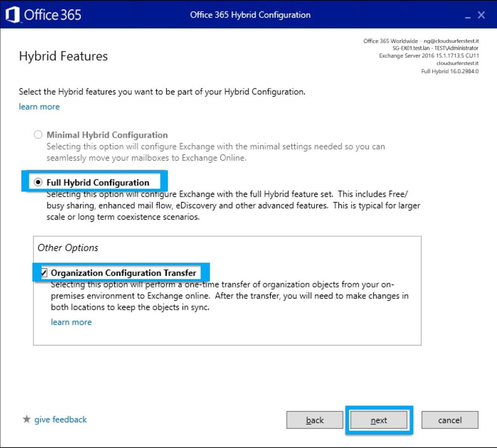
Task: Toggle the Organization Configuration Transfer checkbox
Action: [x=44, y=272]
